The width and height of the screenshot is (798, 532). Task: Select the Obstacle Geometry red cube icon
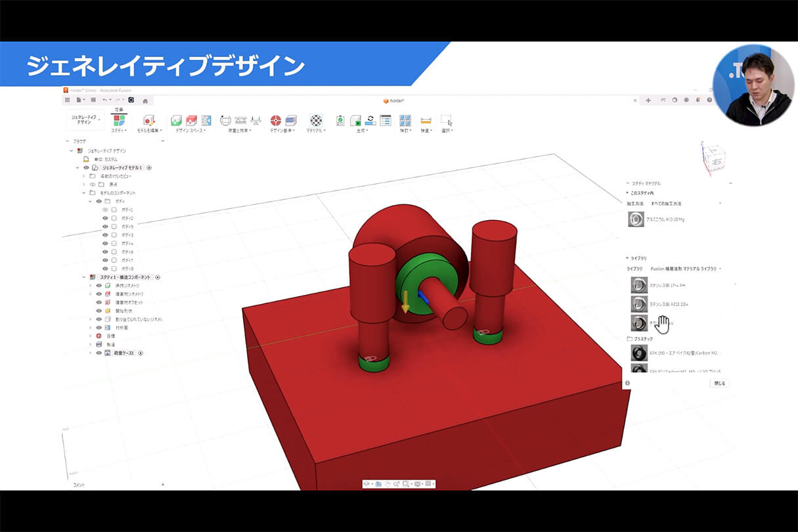(191, 120)
